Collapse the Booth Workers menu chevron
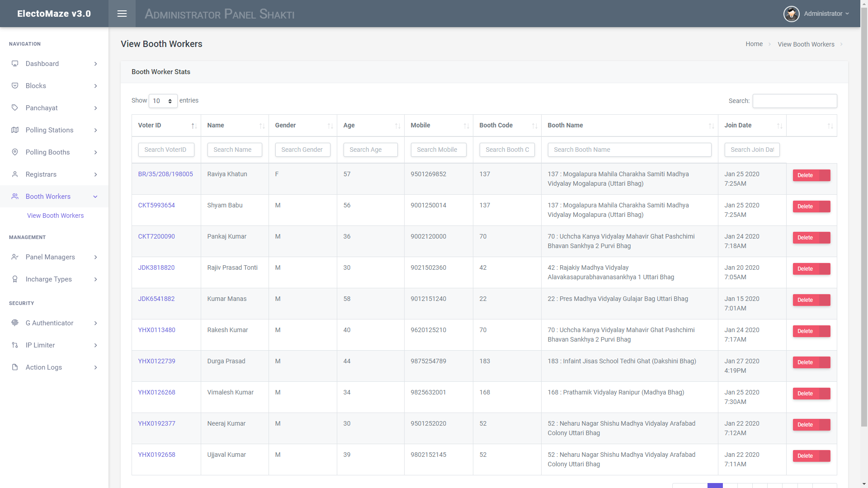 95,197
